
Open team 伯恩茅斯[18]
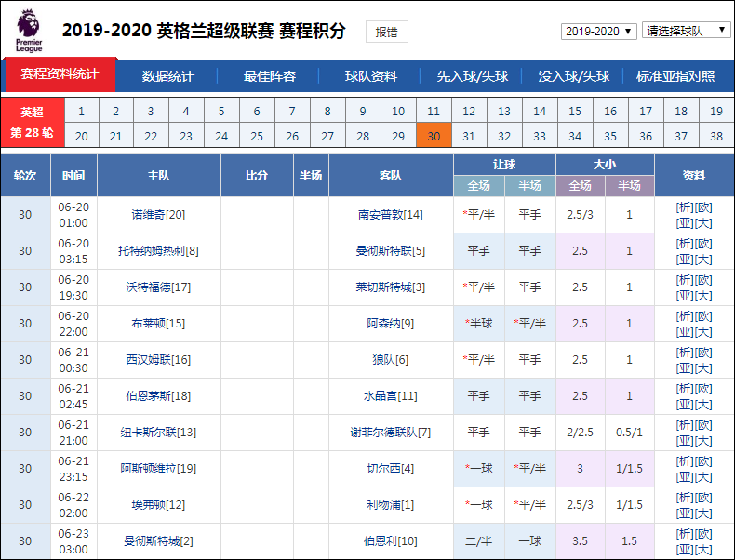pos(158,396)
